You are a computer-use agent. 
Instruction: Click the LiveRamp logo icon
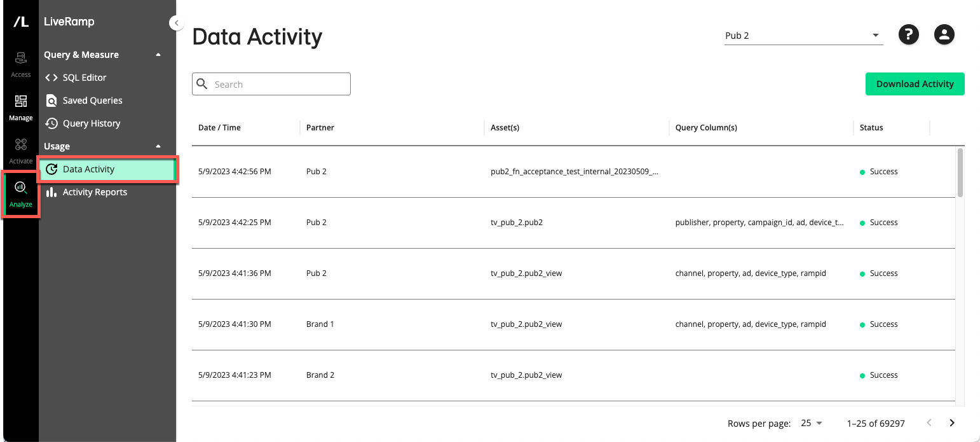(21, 22)
